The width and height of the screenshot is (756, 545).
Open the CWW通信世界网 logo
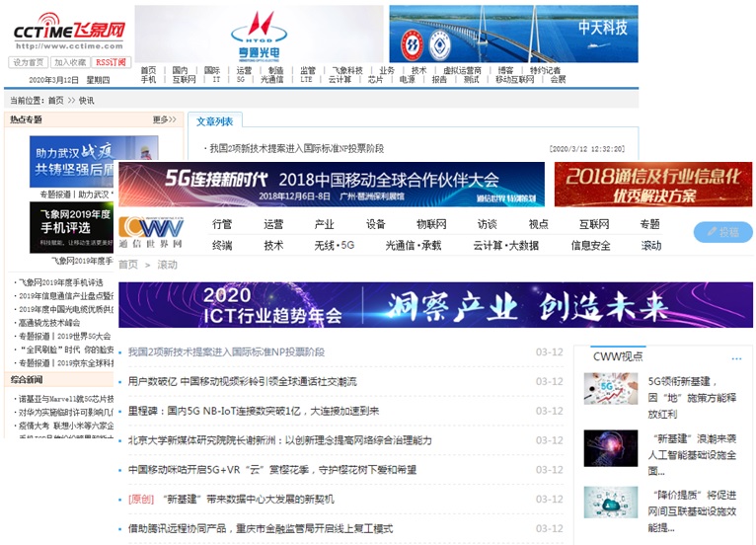pyautogui.click(x=151, y=232)
